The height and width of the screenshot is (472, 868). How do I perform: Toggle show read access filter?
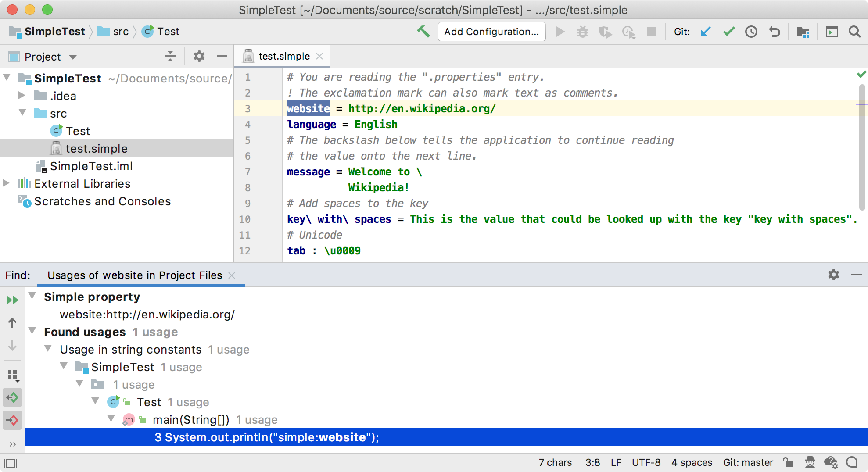click(x=12, y=397)
